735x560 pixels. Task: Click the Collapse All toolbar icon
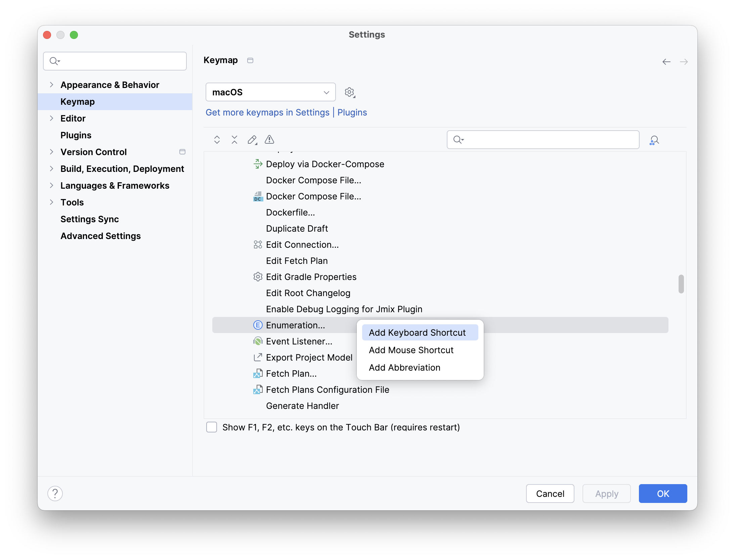[x=234, y=140]
